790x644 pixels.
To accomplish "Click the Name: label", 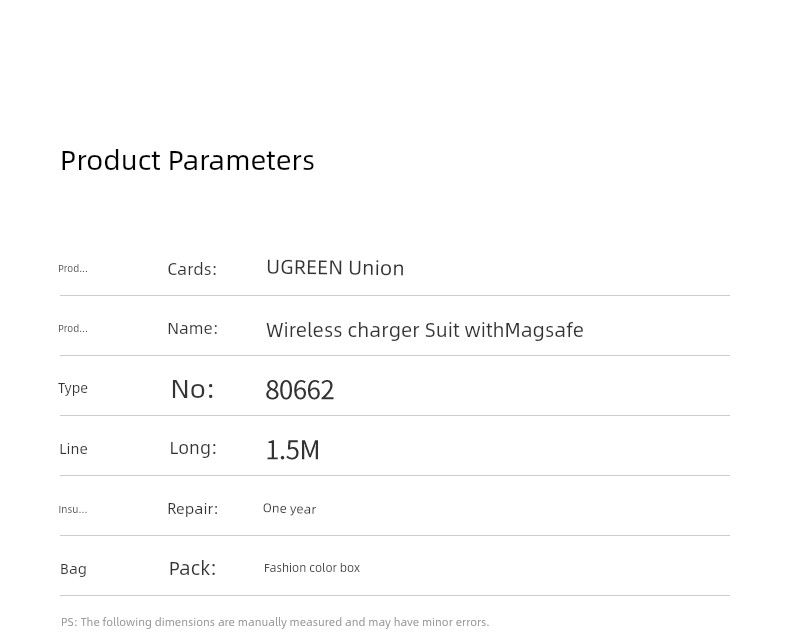I will pos(192,329).
